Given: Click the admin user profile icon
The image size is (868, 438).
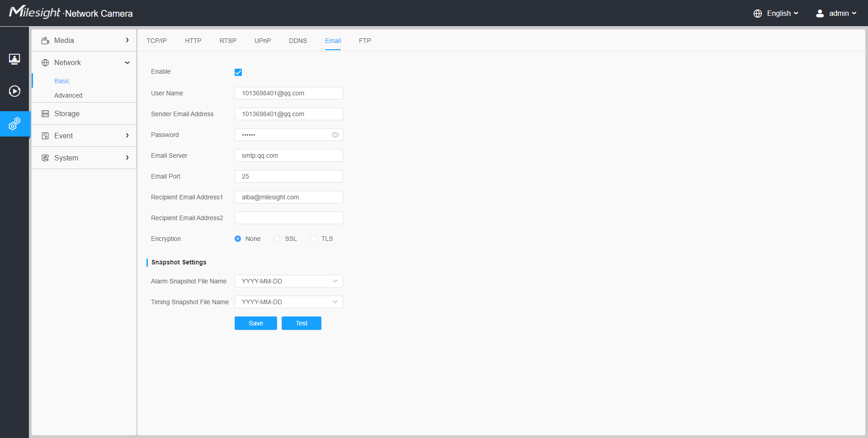Looking at the screenshot, I should coord(820,14).
